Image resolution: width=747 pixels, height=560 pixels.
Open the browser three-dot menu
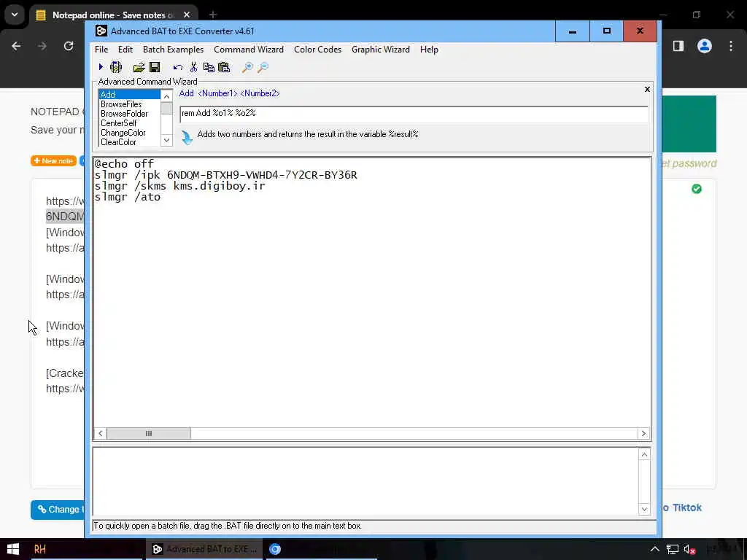731,46
